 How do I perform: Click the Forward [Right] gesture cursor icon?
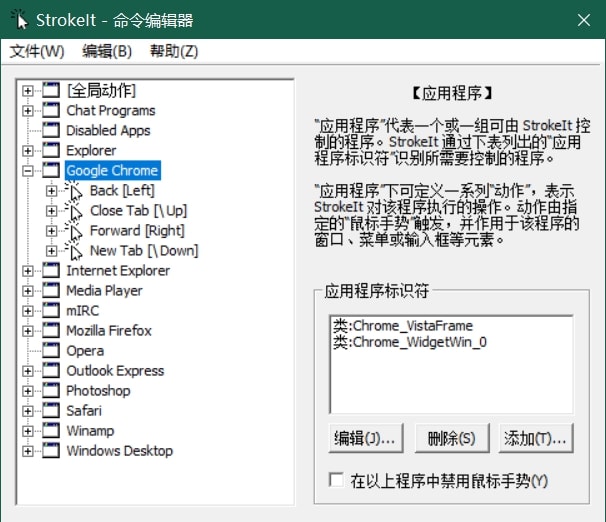click(73, 231)
